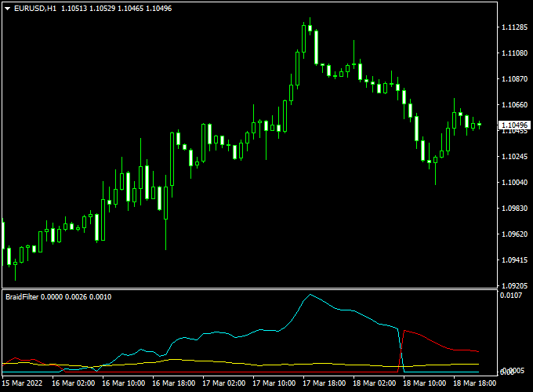This screenshot has height=392, width=533.
Task: Open the chart dropdown triangle beside EURUSD,H1
Action: click(x=7, y=9)
